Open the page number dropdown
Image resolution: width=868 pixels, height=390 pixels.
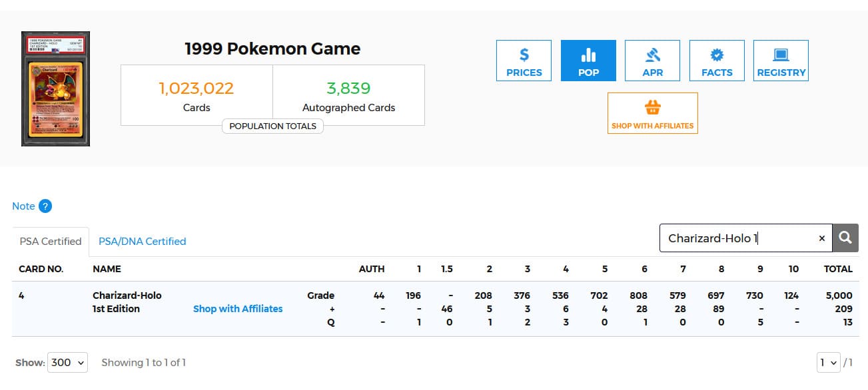tap(829, 363)
